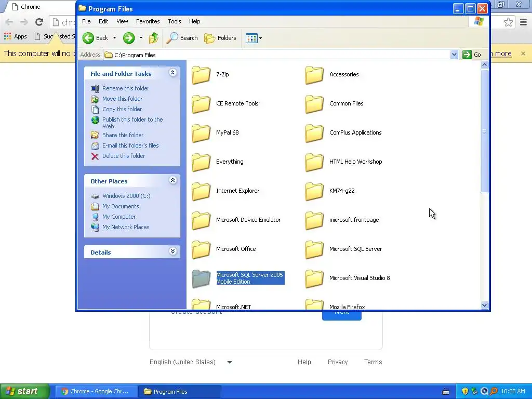Select the Microsoft SQL Server folder icon
The height and width of the screenshot is (399, 532).
(314, 250)
